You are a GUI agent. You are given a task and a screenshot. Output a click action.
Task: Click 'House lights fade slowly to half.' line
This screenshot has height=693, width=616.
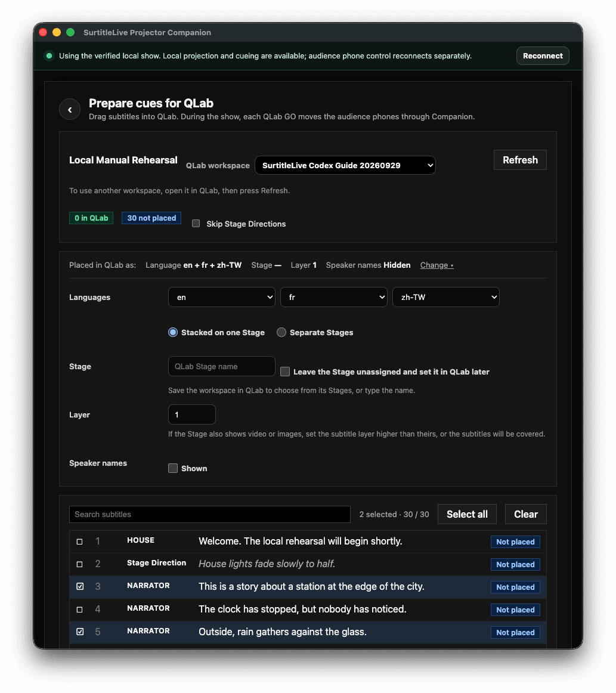pos(267,564)
